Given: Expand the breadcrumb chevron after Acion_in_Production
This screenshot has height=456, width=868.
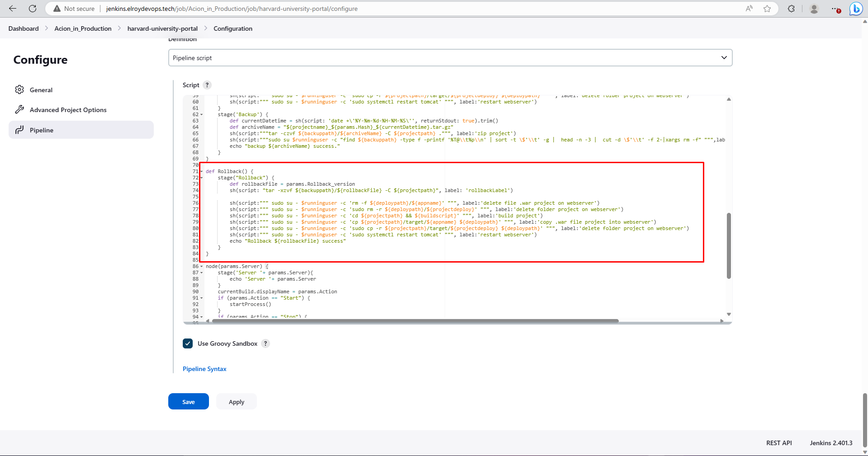Looking at the screenshot, I should [119, 28].
